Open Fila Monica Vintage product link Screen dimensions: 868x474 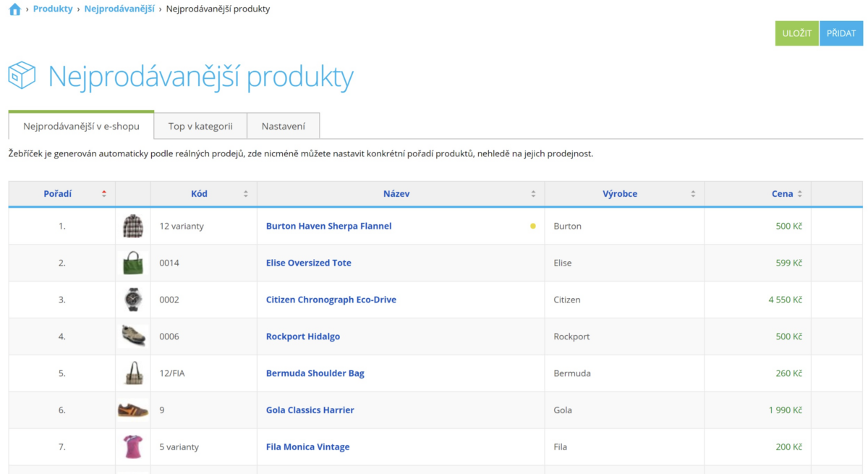(307, 447)
